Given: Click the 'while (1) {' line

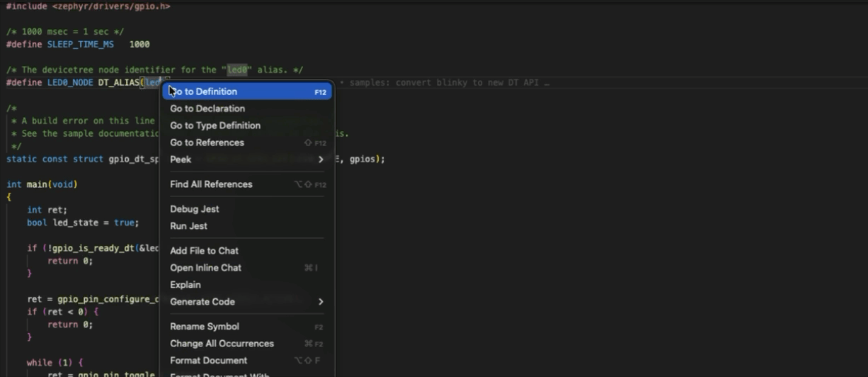Looking at the screenshot, I should (x=55, y=363).
